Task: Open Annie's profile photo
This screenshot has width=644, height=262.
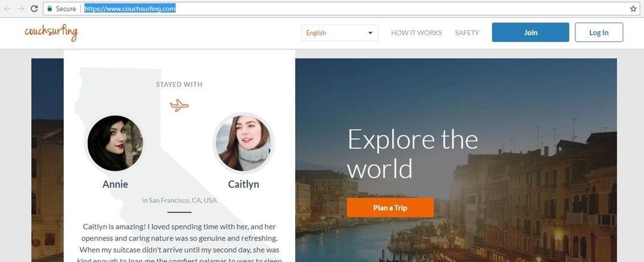Action: [115, 143]
